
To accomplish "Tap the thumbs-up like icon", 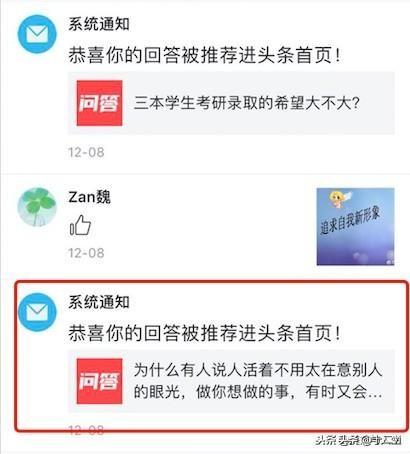I will (80, 226).
